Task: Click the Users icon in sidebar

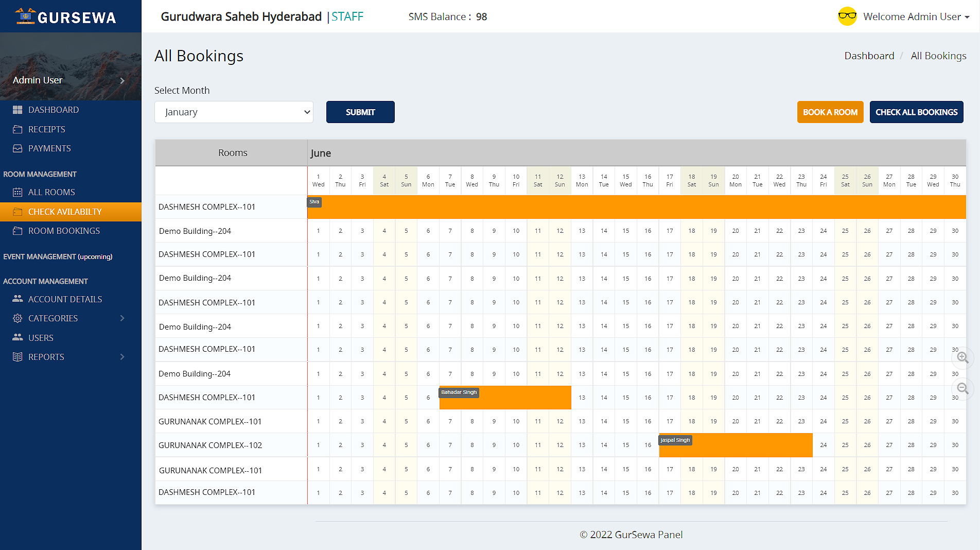Action: [x=17, y=337]
